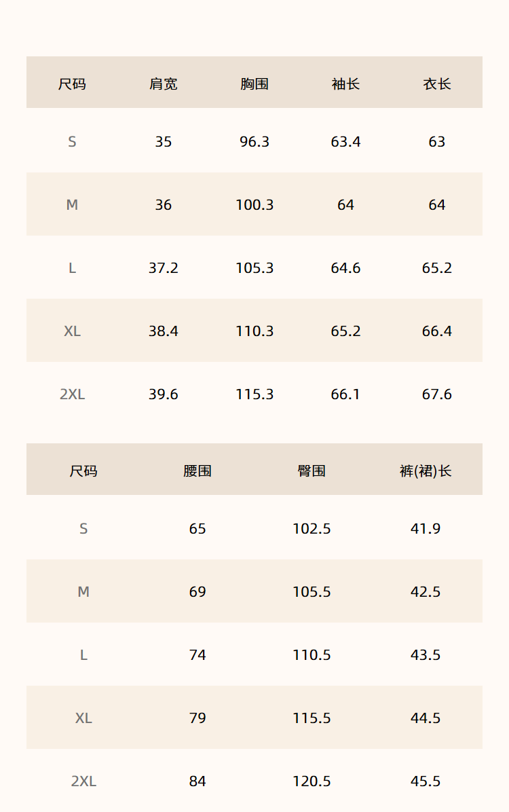This screenshot has width=509, height=812.
Task: Click the 腰围 column header
Action: point(197,470)
